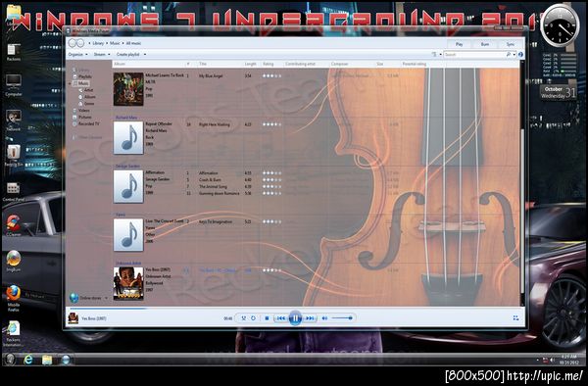Open the Create playlist dropdown arrow
Image resolution: width=588 pixels, height=386 pixels.
click(x=145, y=55)
